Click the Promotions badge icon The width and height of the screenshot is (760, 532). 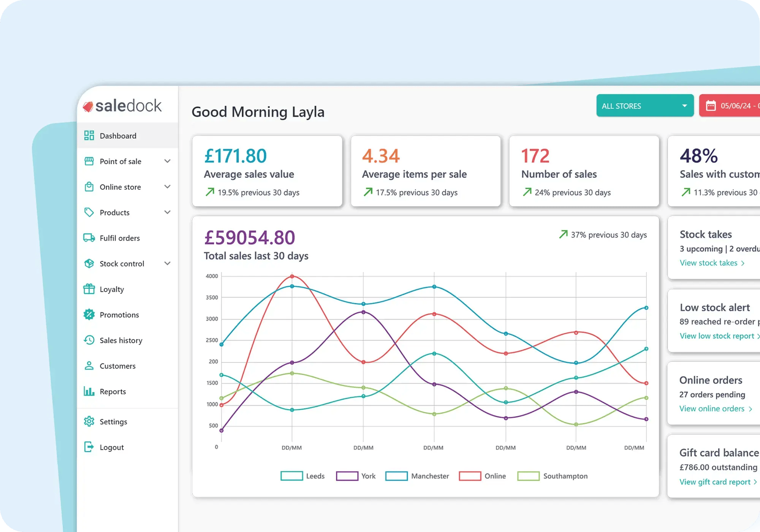[89, 315]
